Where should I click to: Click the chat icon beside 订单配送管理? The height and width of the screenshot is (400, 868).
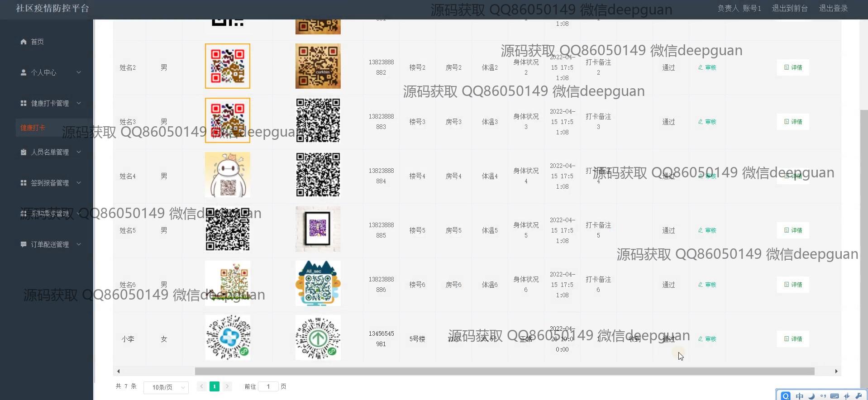[24, 244]
